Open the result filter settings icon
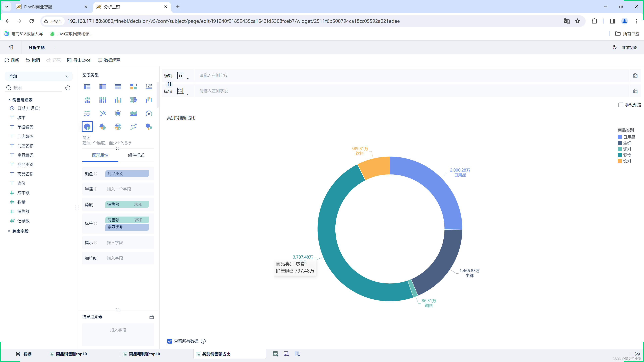The height and width of the screenshot is (362, 644). click(151, 317)
